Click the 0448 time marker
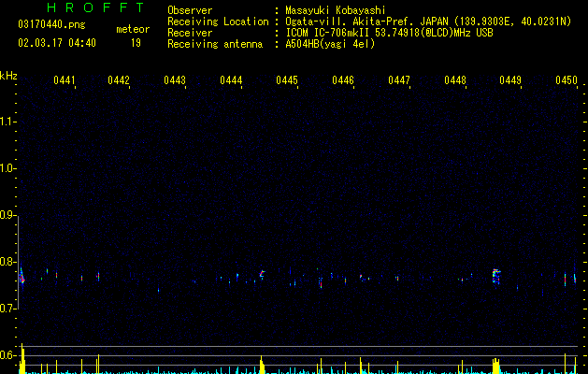Image resolution: width=588 pixels, height=374 pixels. click(455, 80)
